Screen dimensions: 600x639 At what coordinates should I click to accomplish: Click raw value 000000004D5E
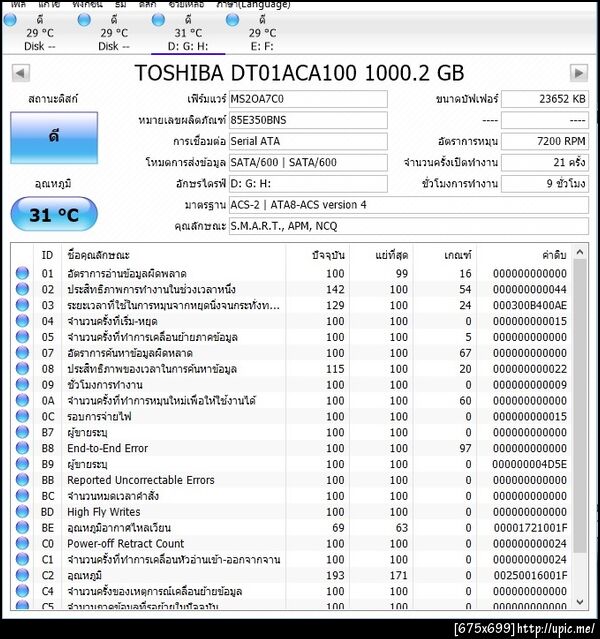[x=529, y=464]
